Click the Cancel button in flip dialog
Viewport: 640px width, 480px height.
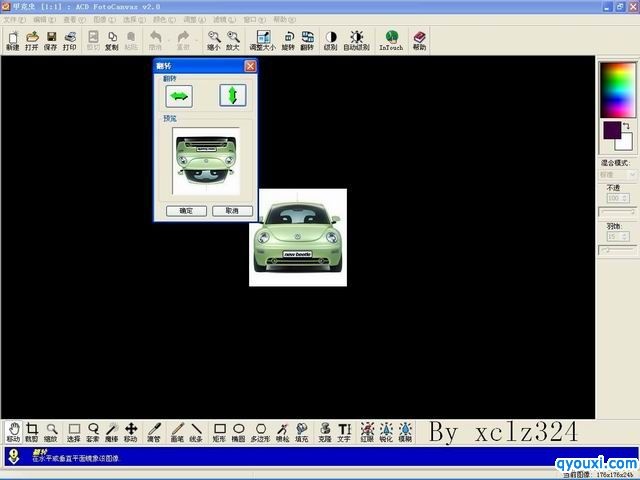[x=232, y=211]
